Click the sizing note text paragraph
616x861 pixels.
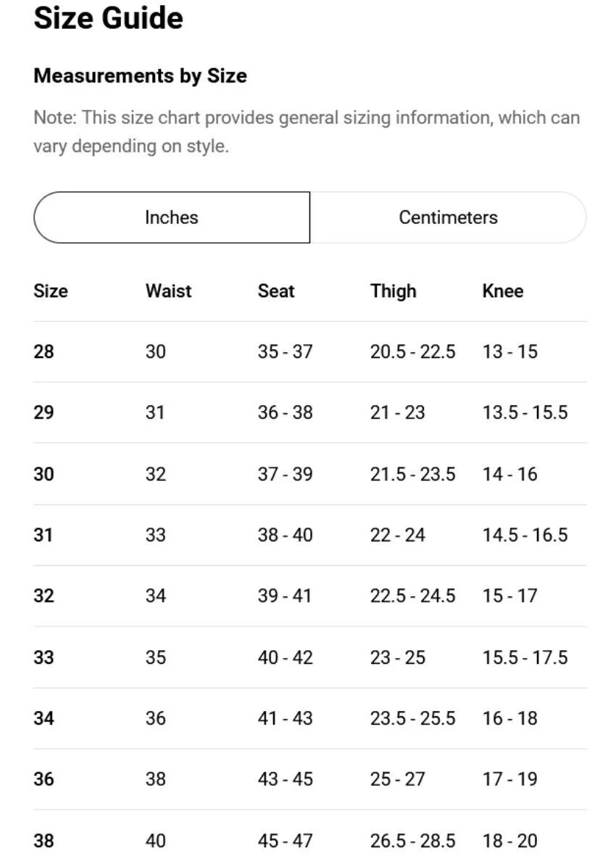(307, 132)
